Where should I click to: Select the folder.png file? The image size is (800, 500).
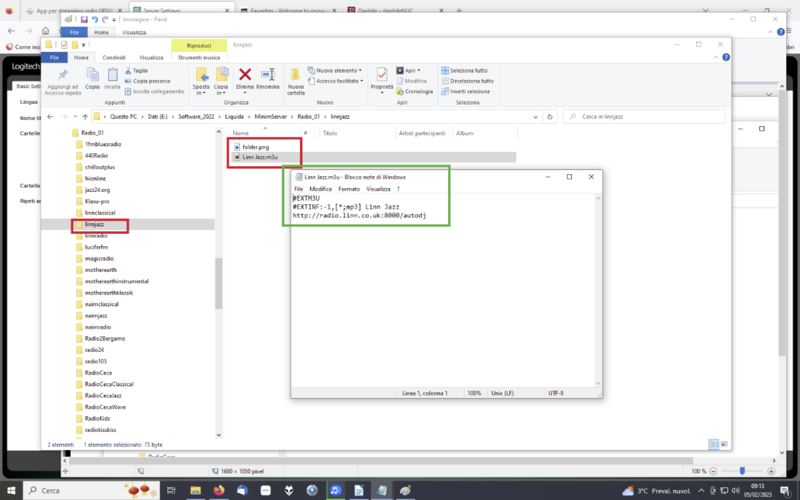pyautogui.click(x=256, y=147)
